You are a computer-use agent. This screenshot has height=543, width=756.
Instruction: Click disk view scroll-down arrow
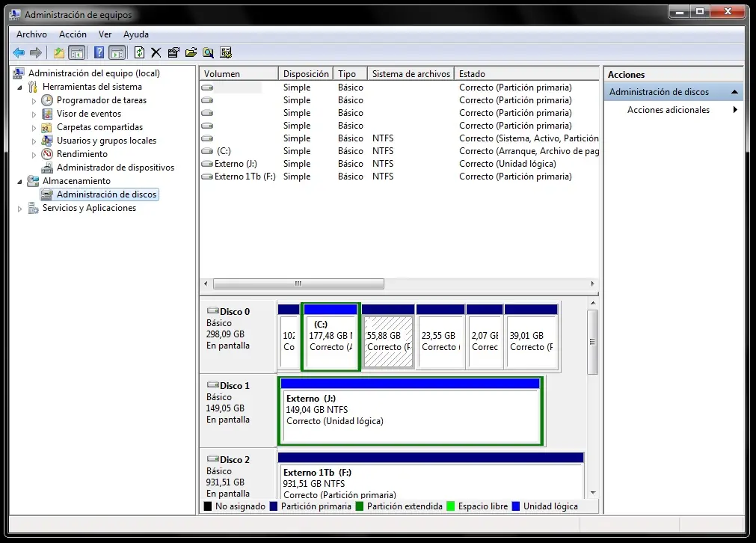[x=593, y=493]
